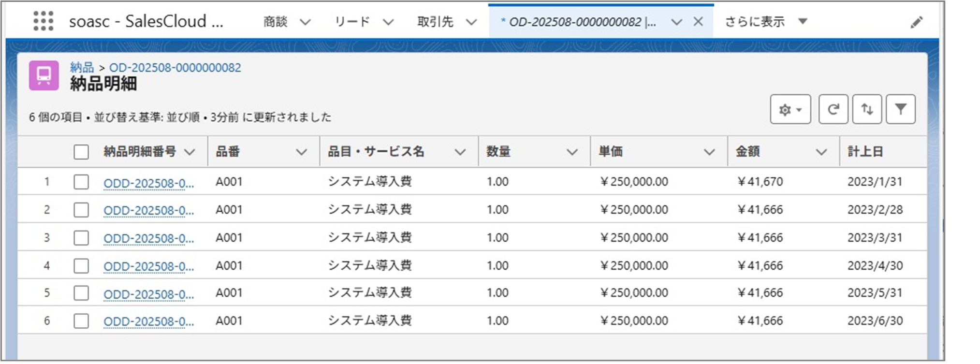Check the row 6 checkbox dated 2023/6/30
This screenshot has width=980, height=364.
coord(81,321)
